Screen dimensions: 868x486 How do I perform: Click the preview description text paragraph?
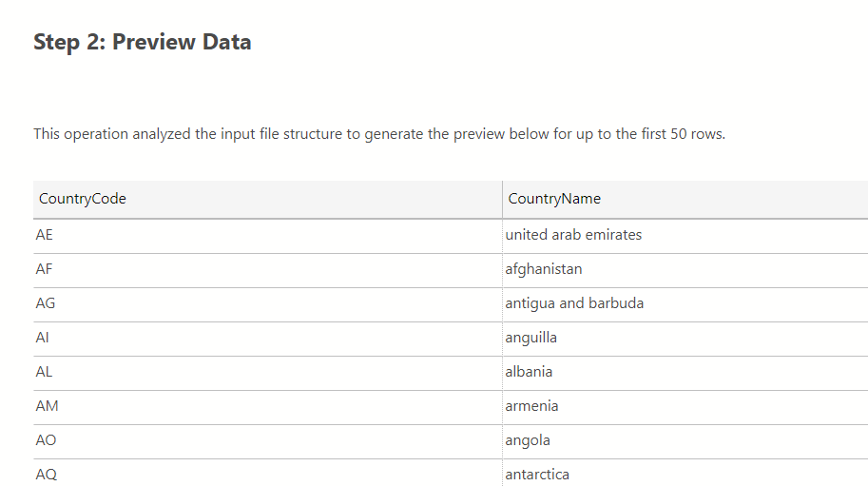click(x=379, y=134)
